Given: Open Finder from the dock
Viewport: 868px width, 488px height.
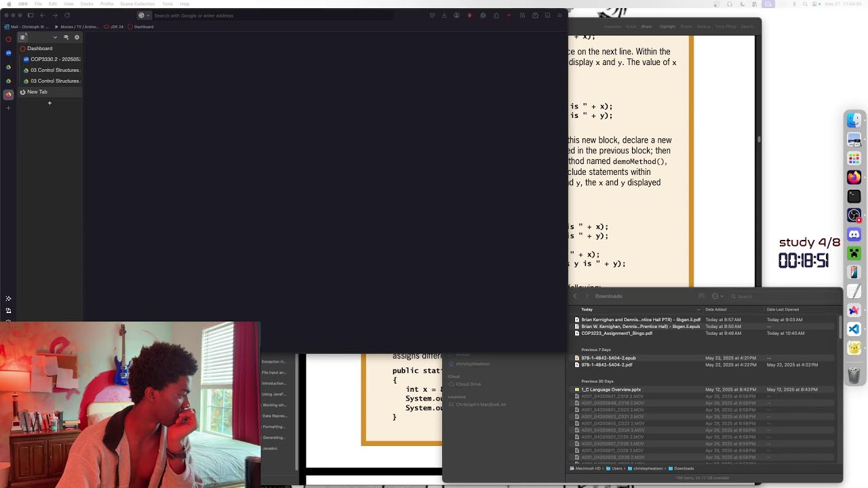Looking at the screenshot, I should click(854, 120).
